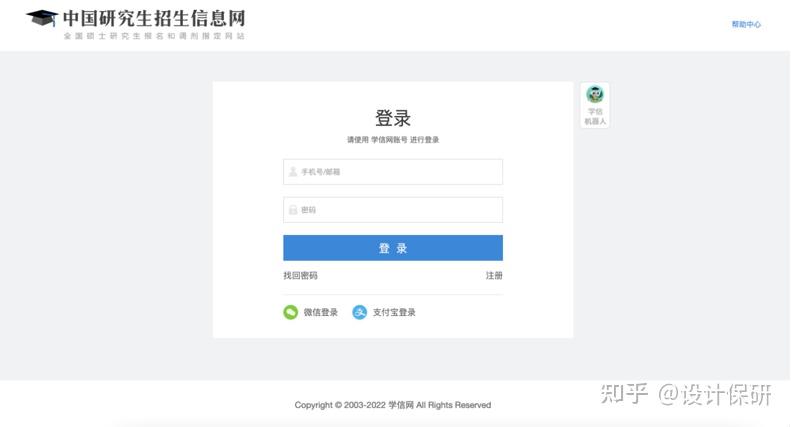Click the 找回密码 link

click(300, 275)
